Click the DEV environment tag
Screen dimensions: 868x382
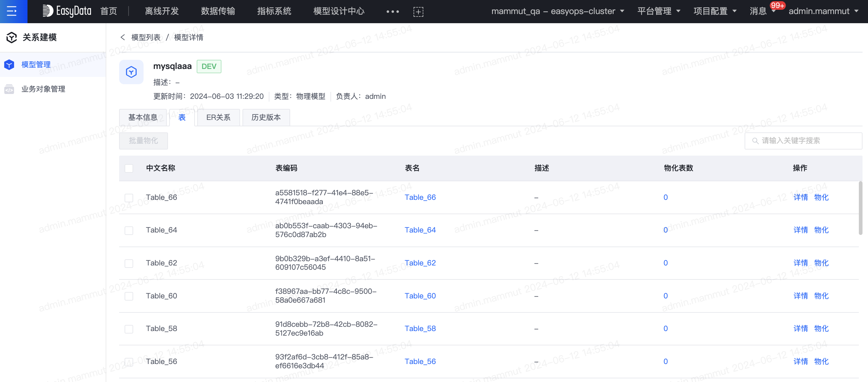209,66
